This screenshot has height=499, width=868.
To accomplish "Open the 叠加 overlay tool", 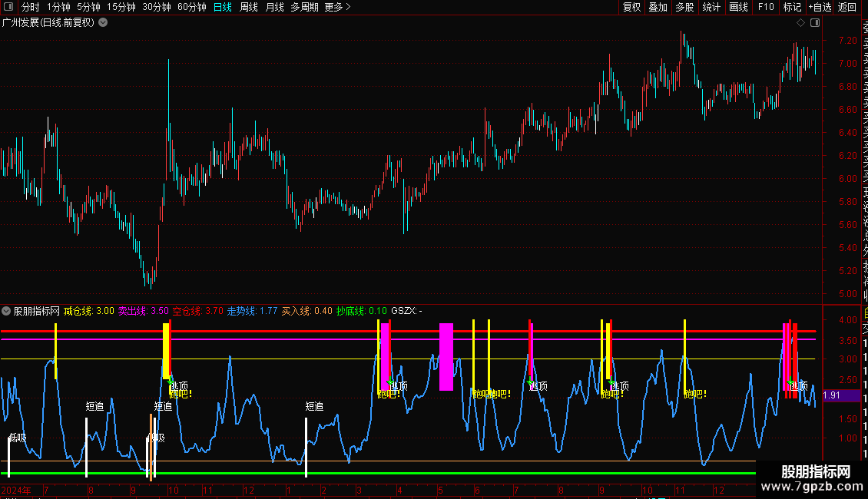I will click(658, 7).
